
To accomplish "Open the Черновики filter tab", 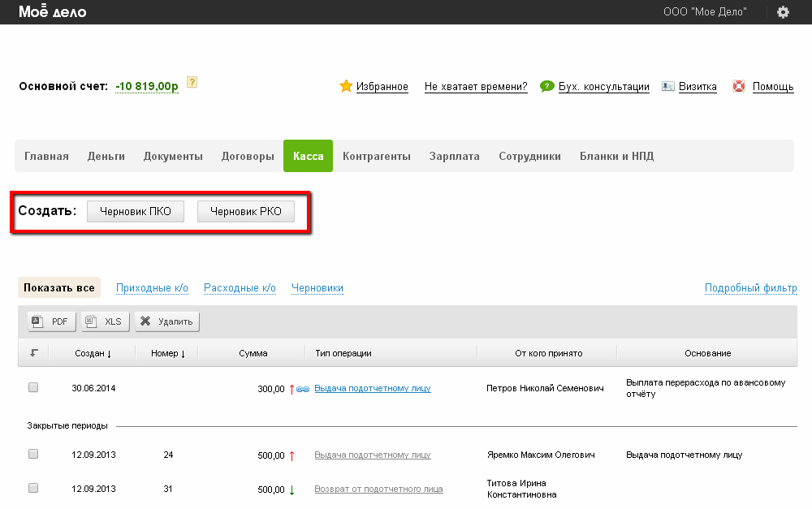I will point(317,288).
